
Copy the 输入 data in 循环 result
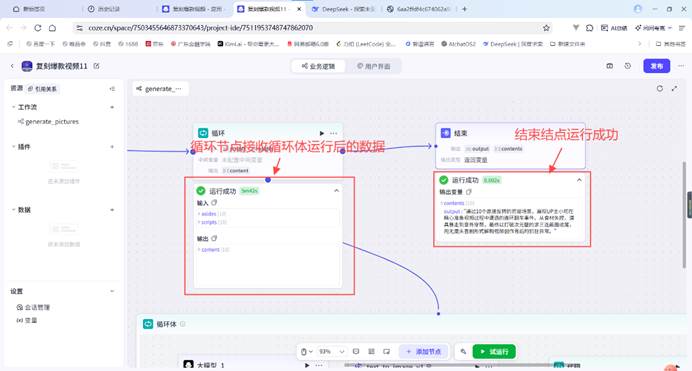click(x=214, y=203)
